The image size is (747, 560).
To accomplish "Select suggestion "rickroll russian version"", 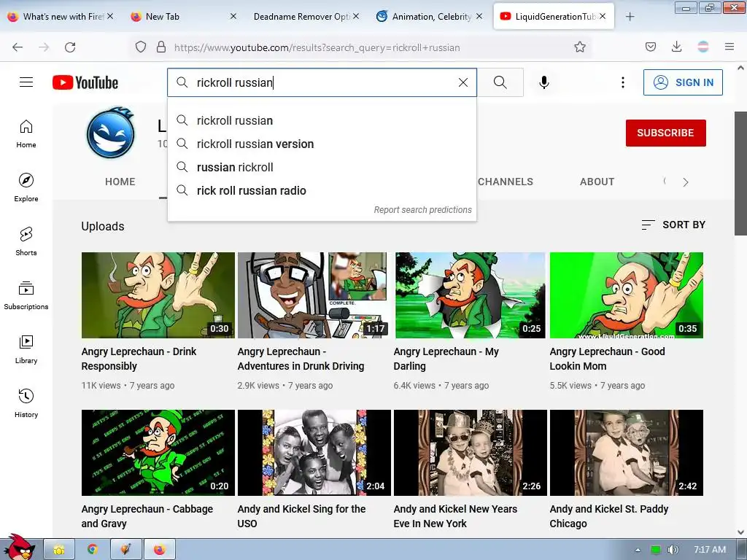I will 322,144.
